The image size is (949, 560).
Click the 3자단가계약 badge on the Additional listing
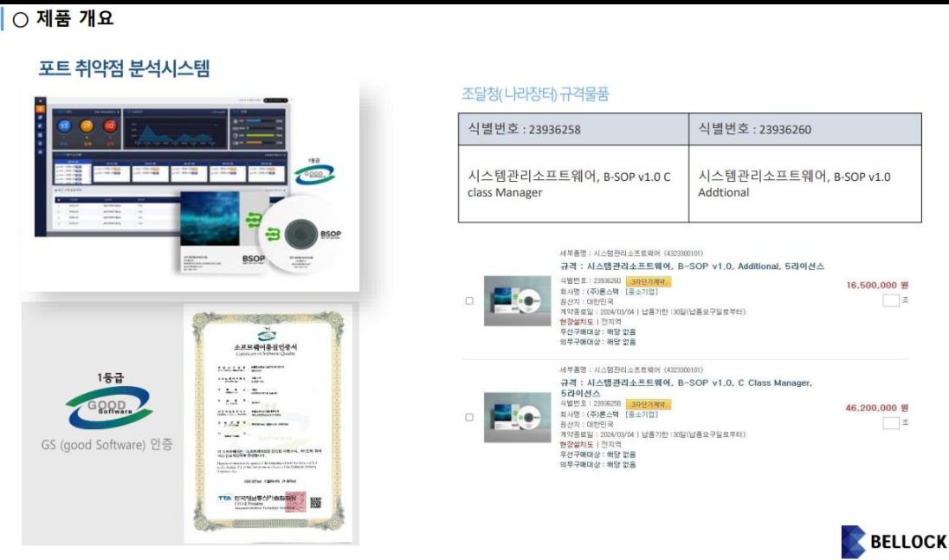649,282
